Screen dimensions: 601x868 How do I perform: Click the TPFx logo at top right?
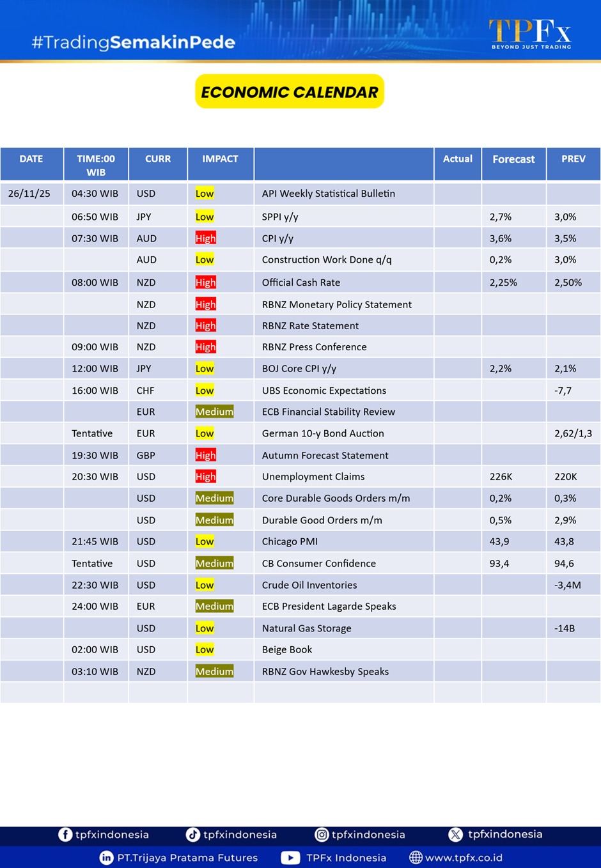coord(530,34)
